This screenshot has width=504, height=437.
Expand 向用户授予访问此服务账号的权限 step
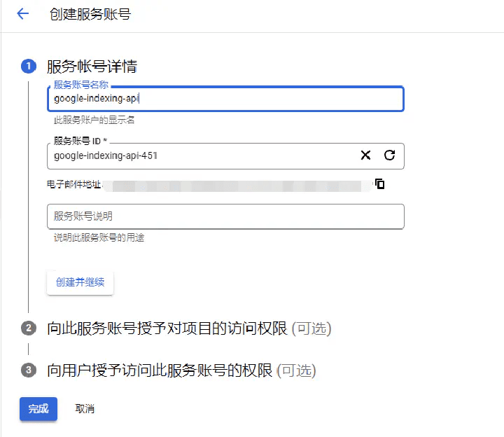[x=160, y=370]
